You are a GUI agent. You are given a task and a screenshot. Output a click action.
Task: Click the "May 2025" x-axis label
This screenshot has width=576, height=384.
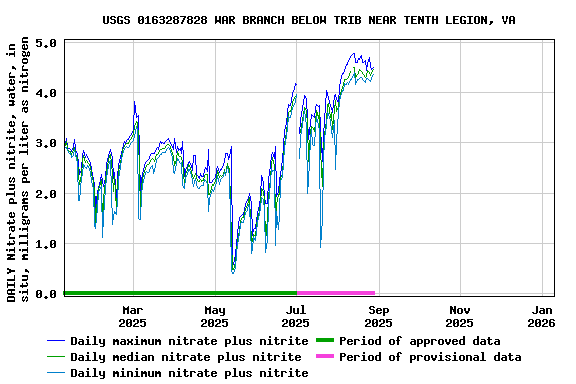point(215,317)
